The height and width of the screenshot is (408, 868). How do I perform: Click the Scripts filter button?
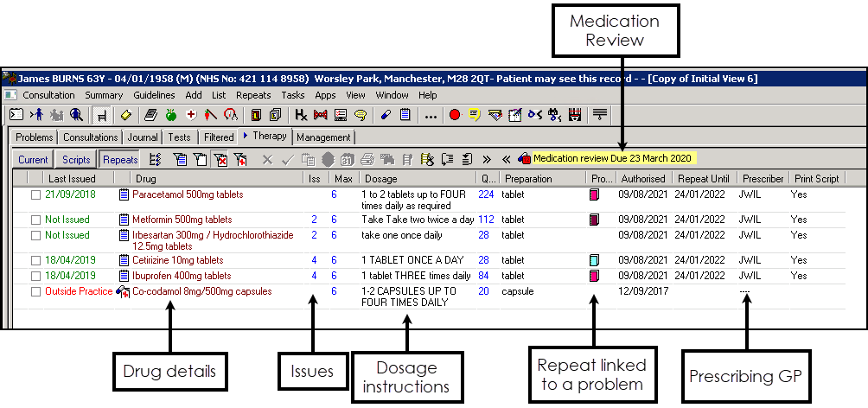(76, 159)
